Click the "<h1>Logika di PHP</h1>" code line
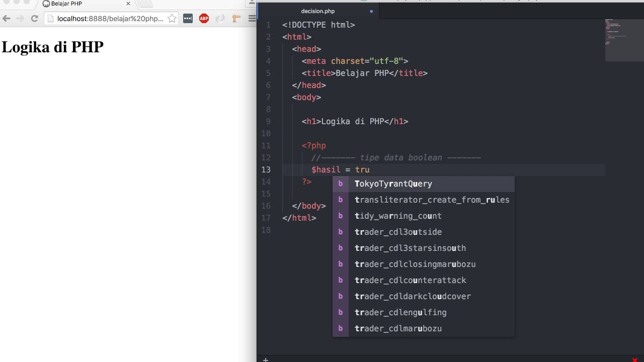Screen dimensions: 644x362 pos(355,121)
